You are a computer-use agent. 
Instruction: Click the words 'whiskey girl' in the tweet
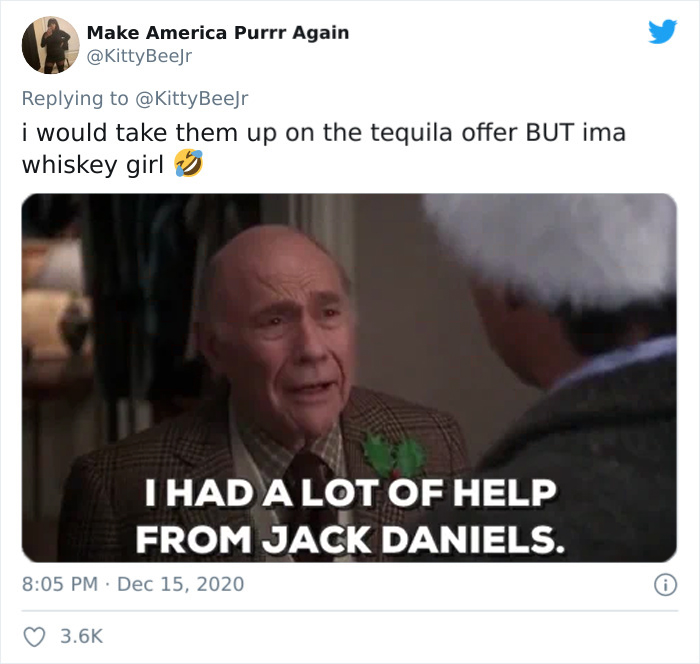coord(93,165)
